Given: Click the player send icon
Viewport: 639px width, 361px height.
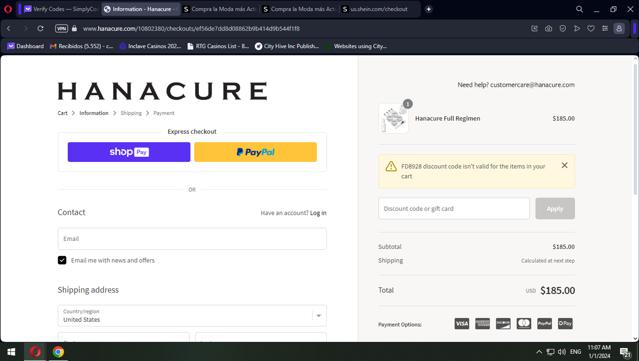Looking at the screenshot, I should (577, 29).
